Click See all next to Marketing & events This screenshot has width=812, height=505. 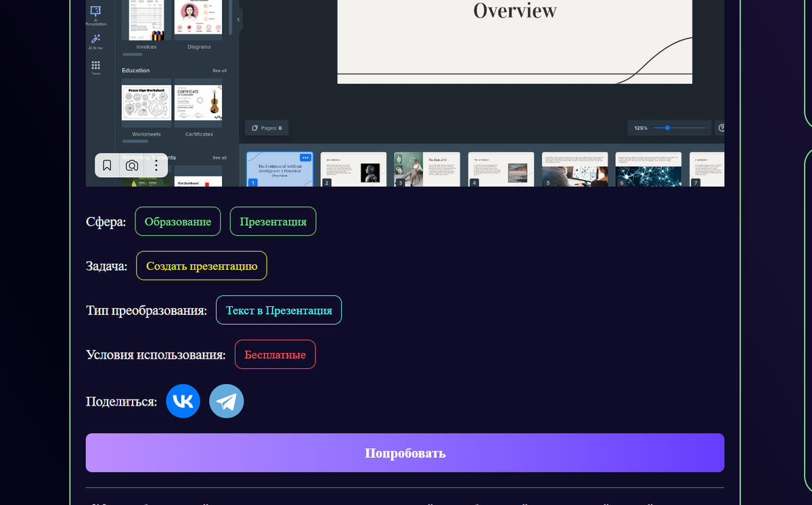coord(219,158)
